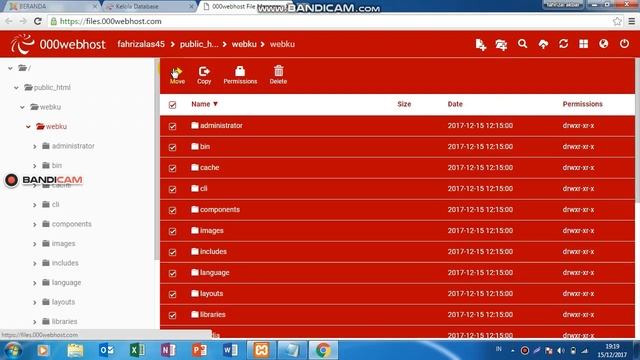
Task: Uncheck the layouts row checkbox
Action: click(172, 294)
